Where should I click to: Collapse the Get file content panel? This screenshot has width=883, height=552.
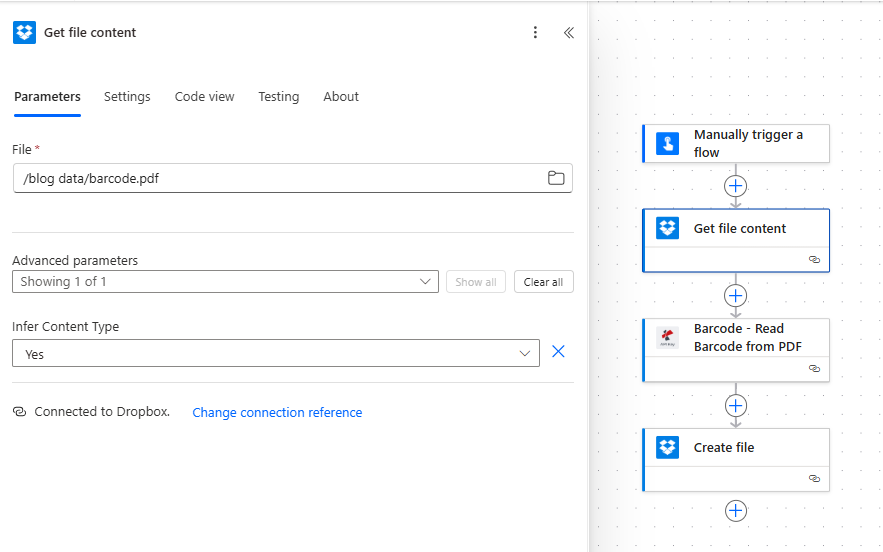coord(568,33)
